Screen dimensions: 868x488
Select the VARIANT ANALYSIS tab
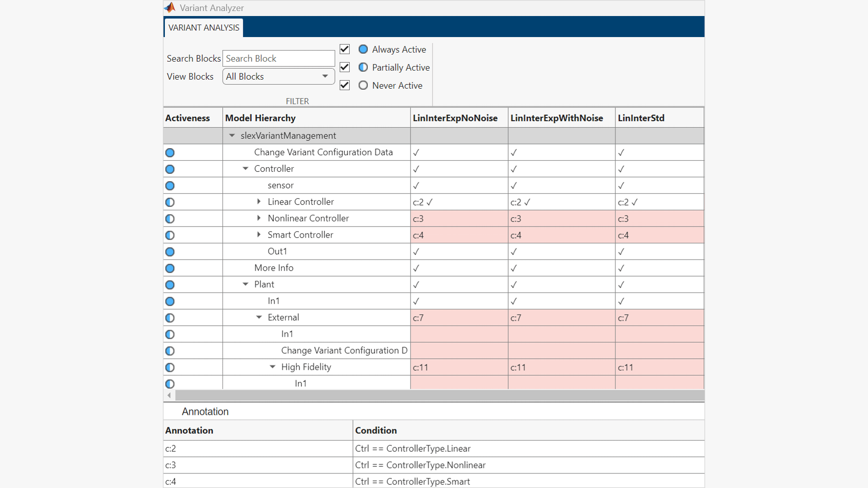[203, 28]
